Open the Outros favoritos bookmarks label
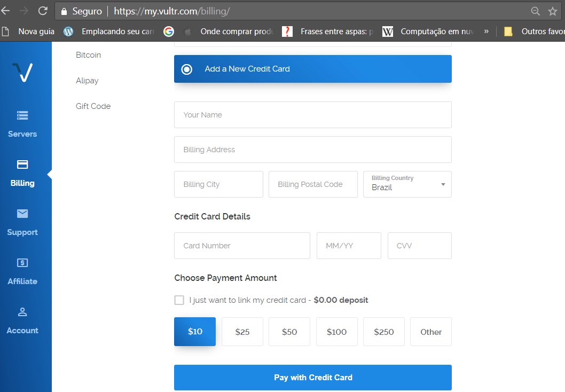 (543, 32)
